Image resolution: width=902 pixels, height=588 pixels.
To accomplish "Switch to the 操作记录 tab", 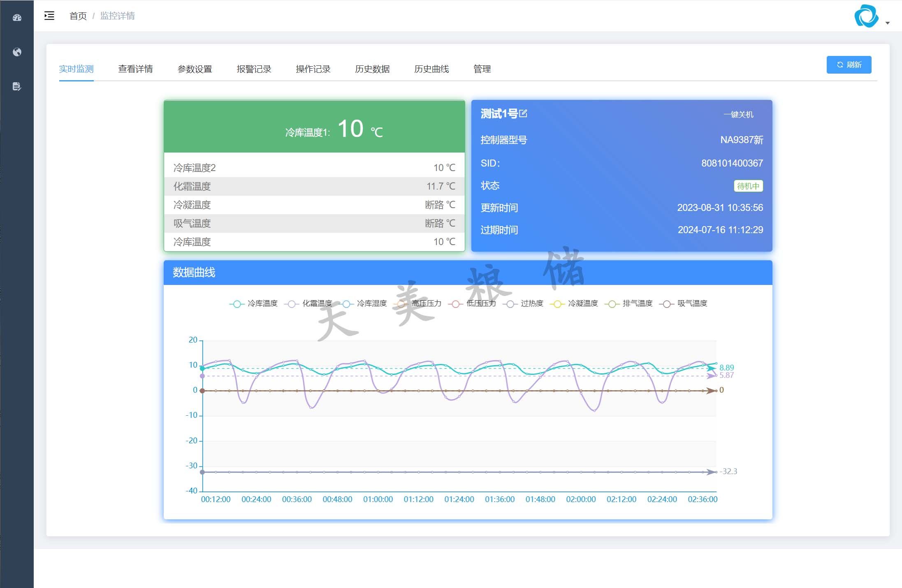I will 313,69.
